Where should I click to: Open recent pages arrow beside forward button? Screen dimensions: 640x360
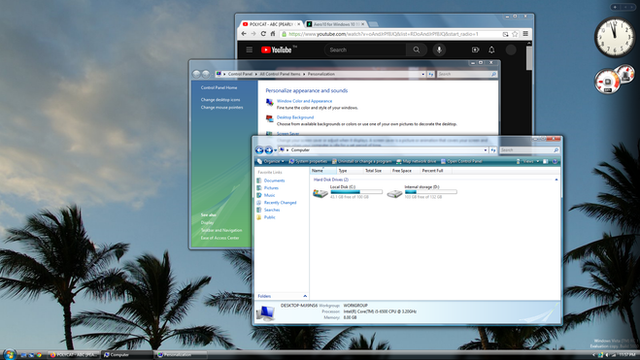(x=276, y=150)
